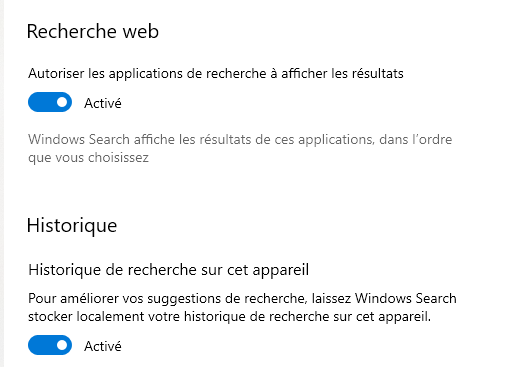
Task: Select the Historique section heading
Action: click(72, 226)
